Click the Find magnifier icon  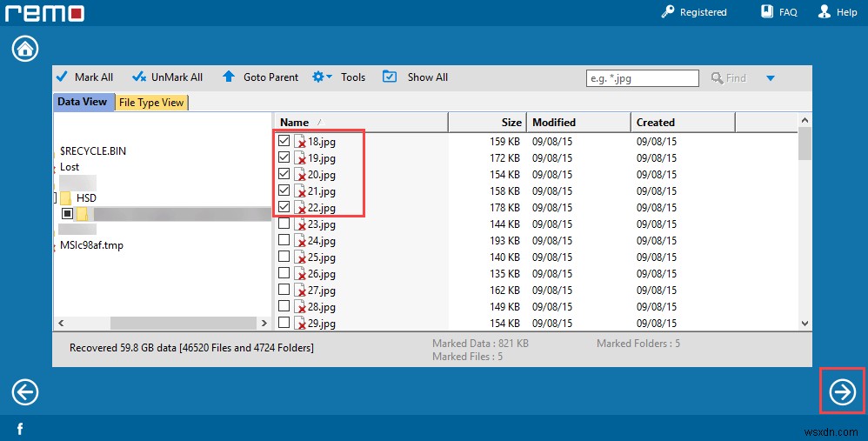coord(717,78)
